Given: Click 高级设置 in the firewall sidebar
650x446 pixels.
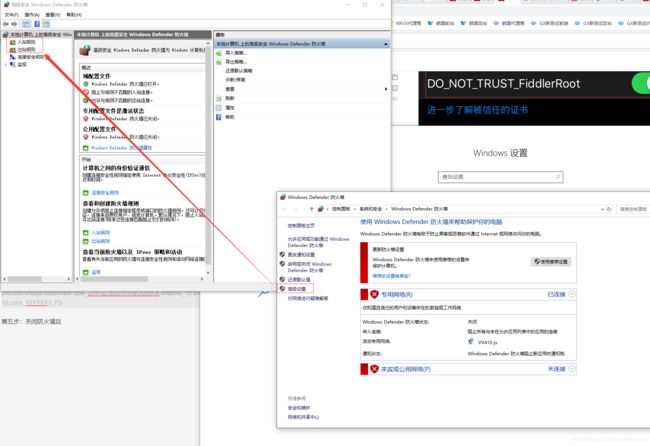Looking at the screenshot, I should (x=297, y=288).
